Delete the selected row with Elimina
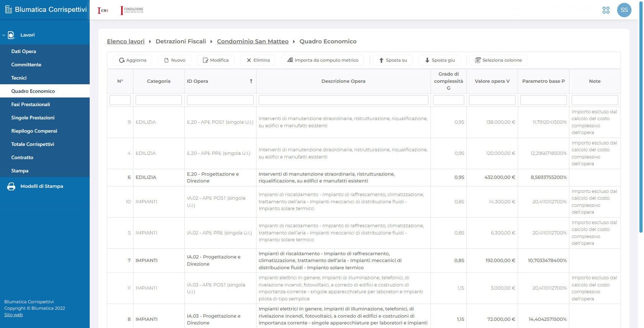The image size is (644, 328). click(x=258, y=60)
